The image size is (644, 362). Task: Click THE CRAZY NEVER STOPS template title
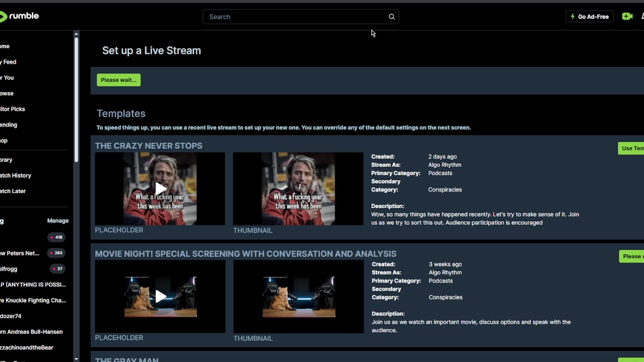pos(148,146)
